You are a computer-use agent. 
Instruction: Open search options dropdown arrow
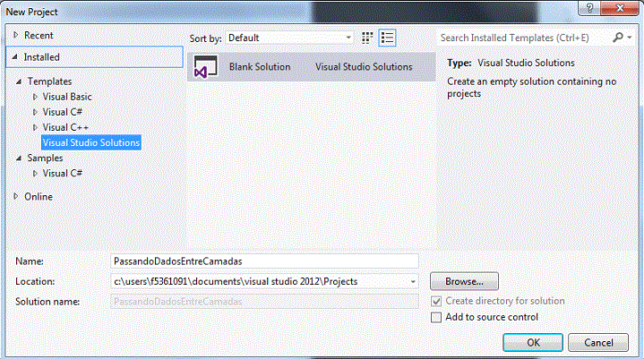[629, 38]
